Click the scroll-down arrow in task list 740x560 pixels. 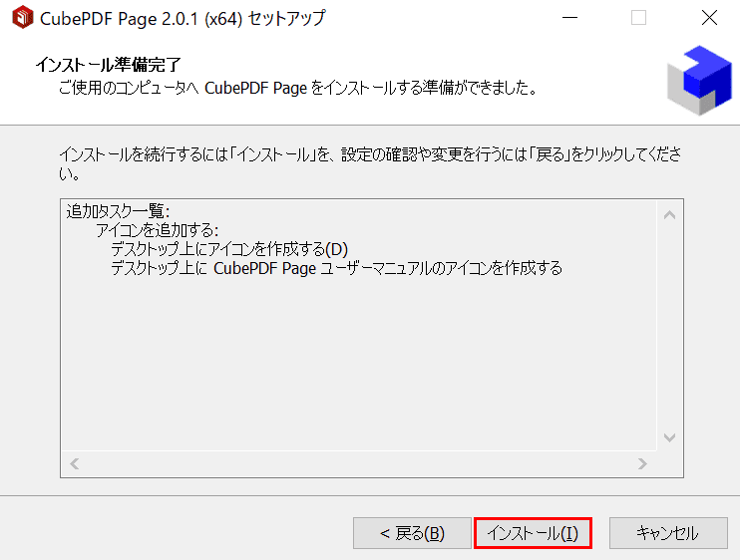669,437
